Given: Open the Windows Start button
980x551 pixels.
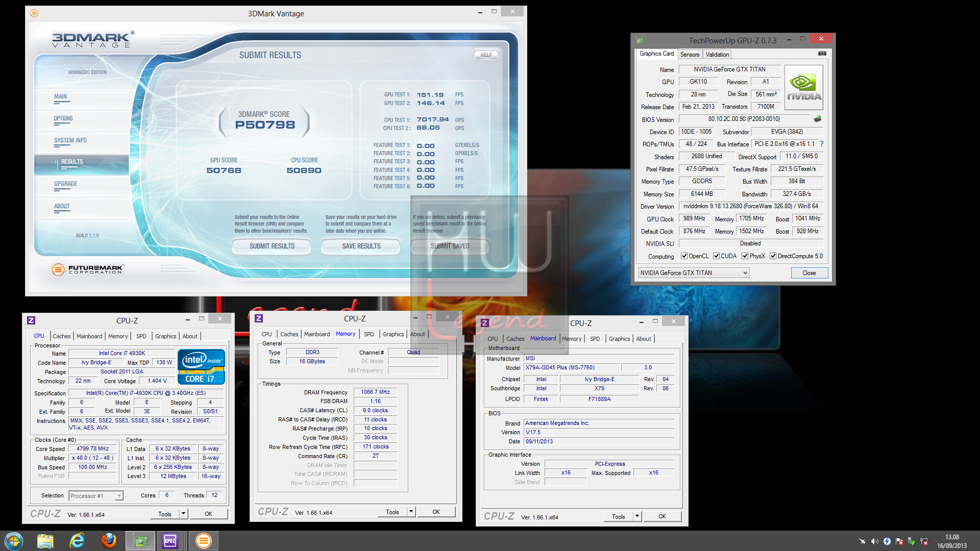Looking at the screenshot, I should pyautogui.click(x=14, y=541).
